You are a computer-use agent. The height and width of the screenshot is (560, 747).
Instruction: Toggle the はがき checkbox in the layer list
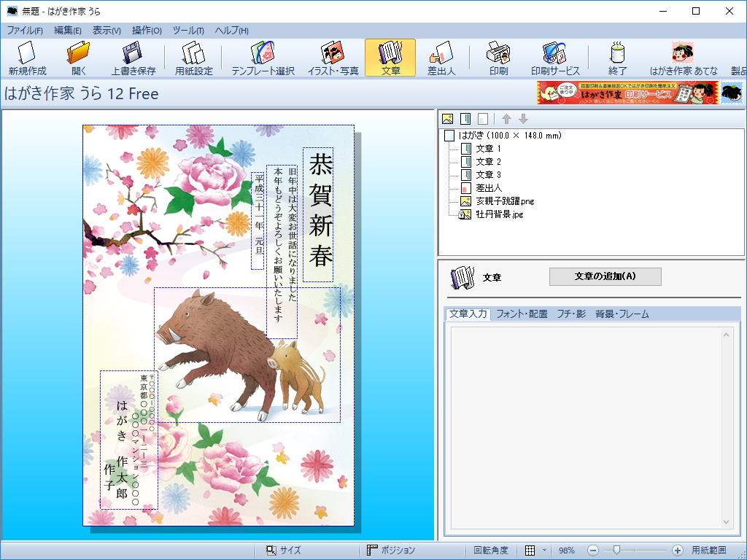point(449,135)
